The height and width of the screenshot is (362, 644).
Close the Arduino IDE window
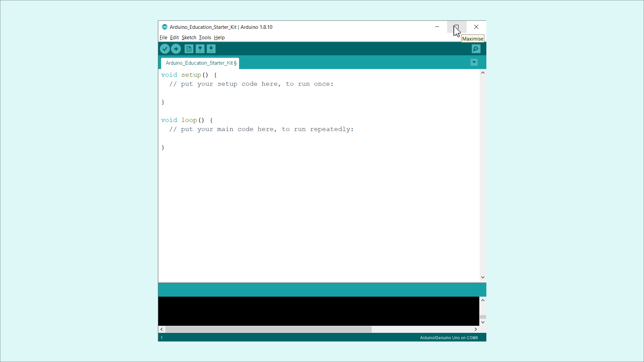(476, 27)
